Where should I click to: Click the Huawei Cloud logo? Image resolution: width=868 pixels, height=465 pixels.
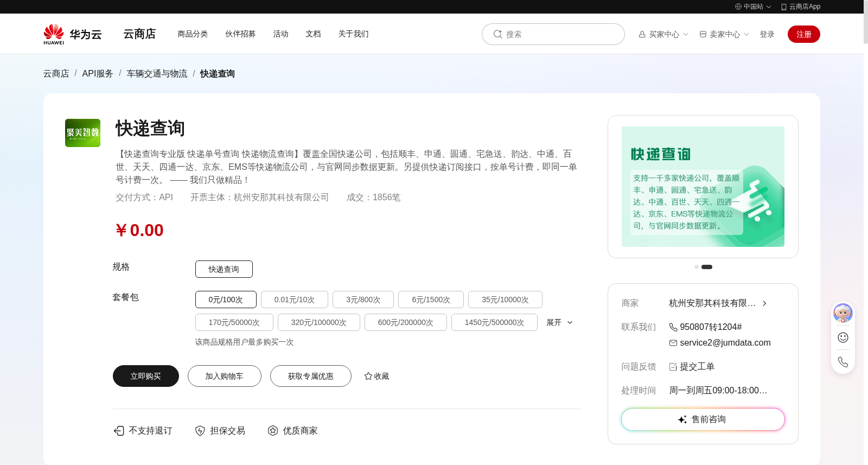point(73,34)
